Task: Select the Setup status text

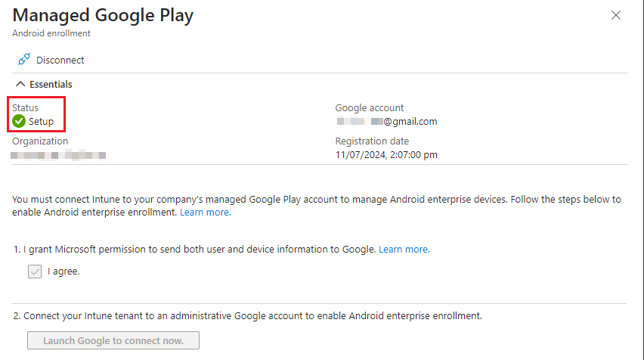Action: coord(42,121)
